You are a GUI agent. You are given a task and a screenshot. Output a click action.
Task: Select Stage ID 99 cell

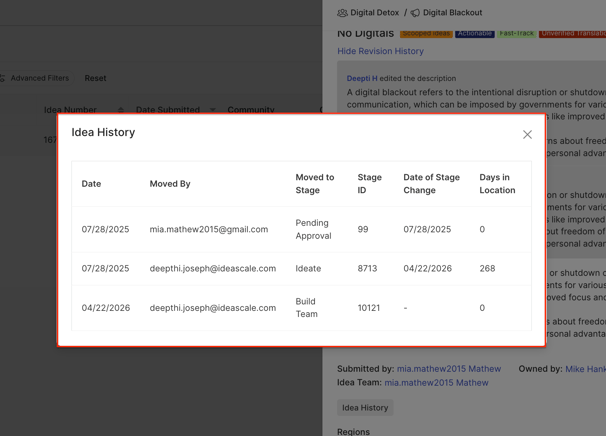click(x=363, y=229)
